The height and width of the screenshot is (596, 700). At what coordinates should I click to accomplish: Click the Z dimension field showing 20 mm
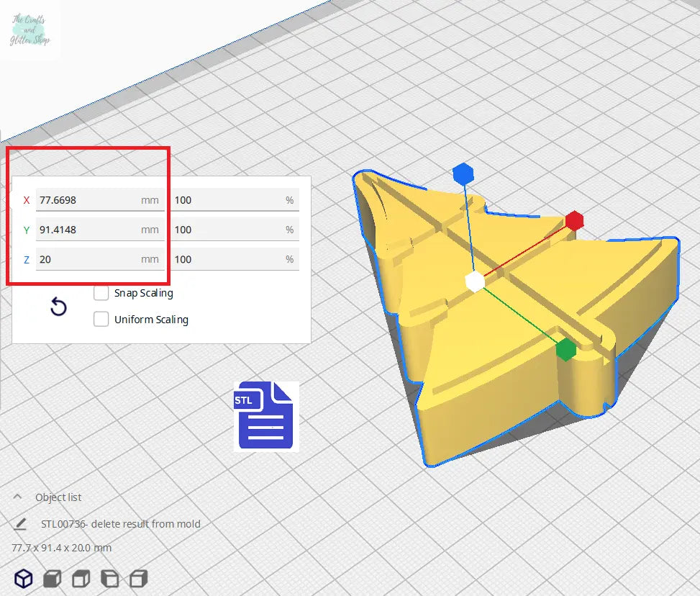click(86, 259)
